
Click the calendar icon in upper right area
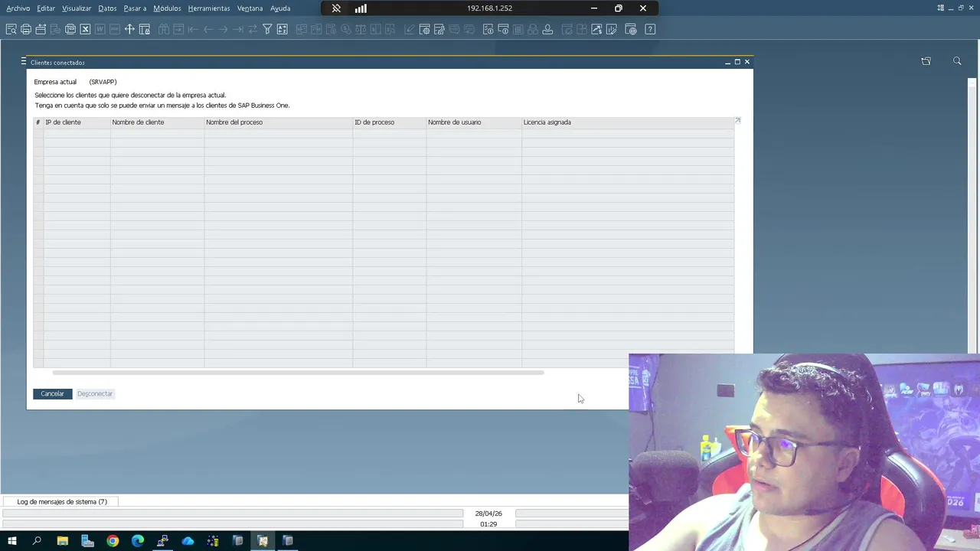pos(926,61)
